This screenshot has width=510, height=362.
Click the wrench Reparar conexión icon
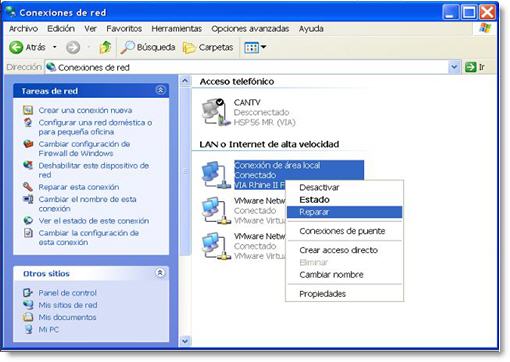(28, 187)
